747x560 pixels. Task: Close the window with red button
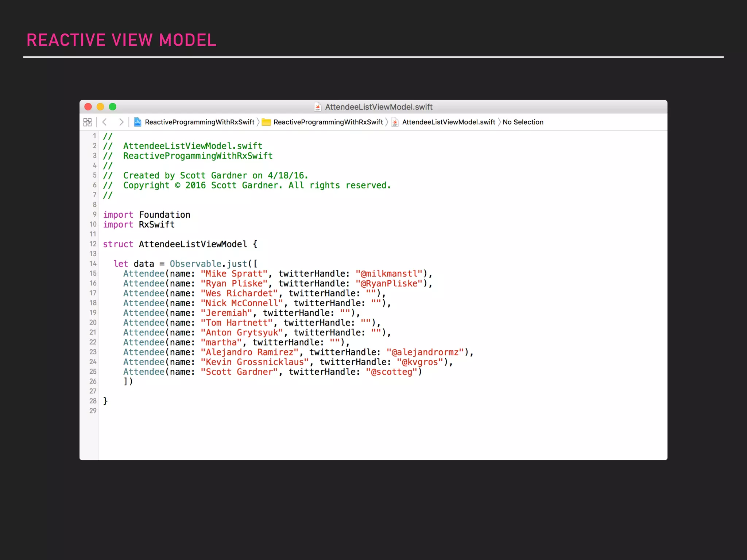click(x=88, y=107)
